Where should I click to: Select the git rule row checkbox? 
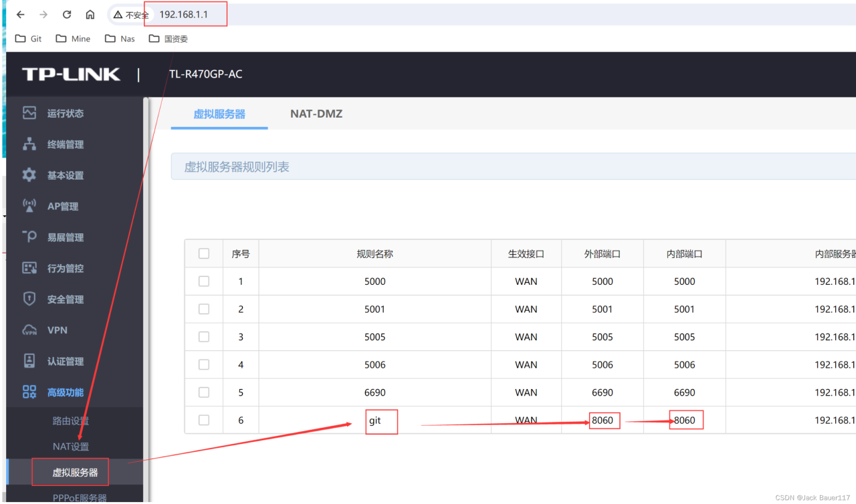click(203, 420)
